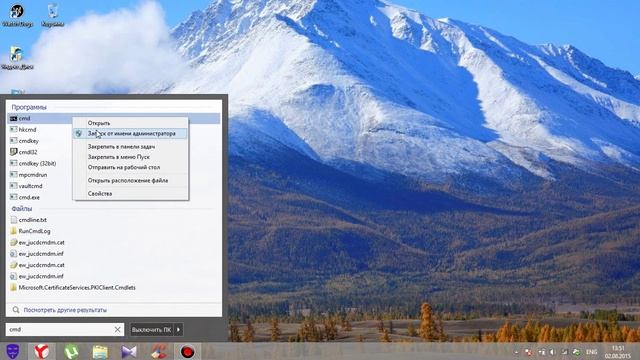Image resolution: width=640 pixels, height=360 pixels.
Task: Click the cmdl32 program icon
Action: click(x=13, y=152)
